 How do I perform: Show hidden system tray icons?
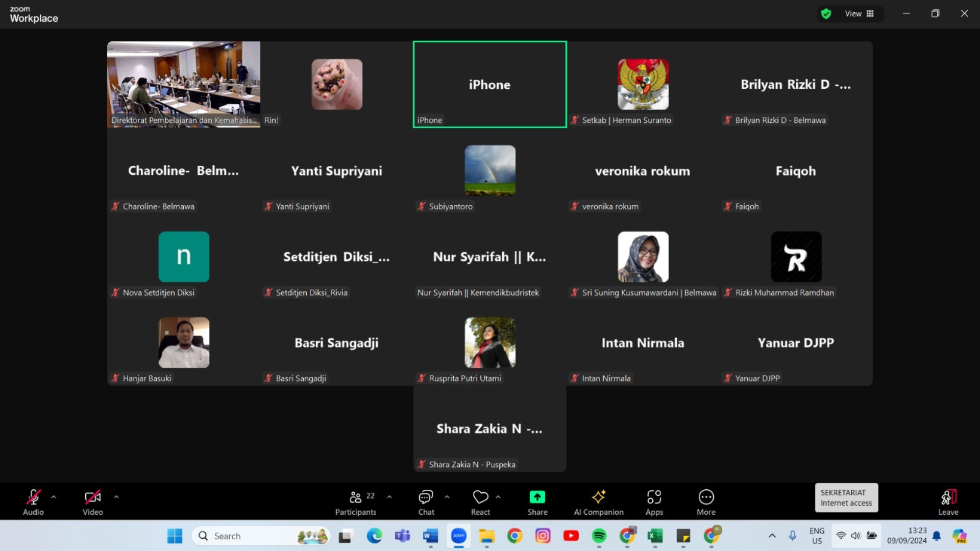[772, 536]
